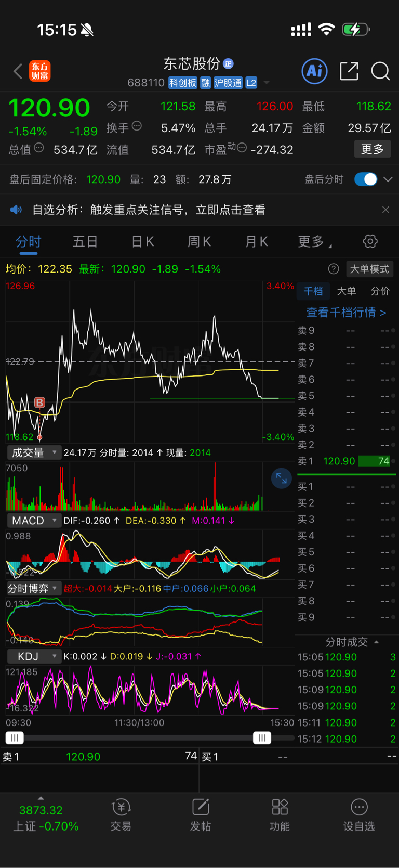The image size is (399, 868).
Task: Tap the share export icon
Action: tap(349, 71)
